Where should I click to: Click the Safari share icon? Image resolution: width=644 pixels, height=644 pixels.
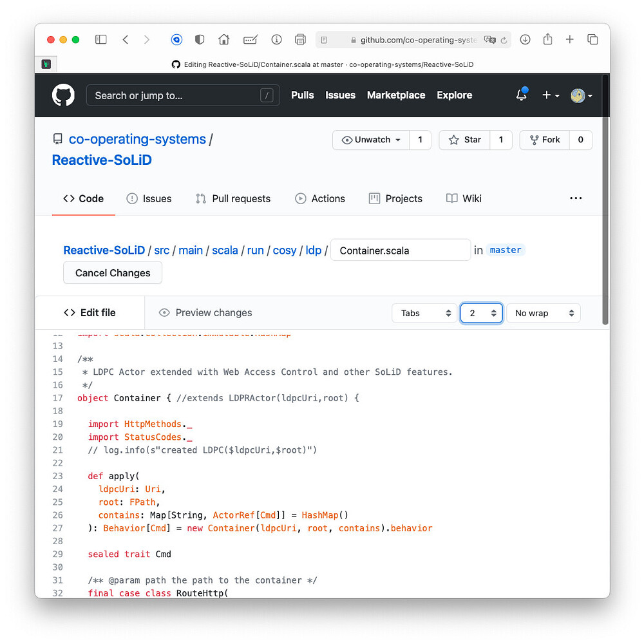547,39
